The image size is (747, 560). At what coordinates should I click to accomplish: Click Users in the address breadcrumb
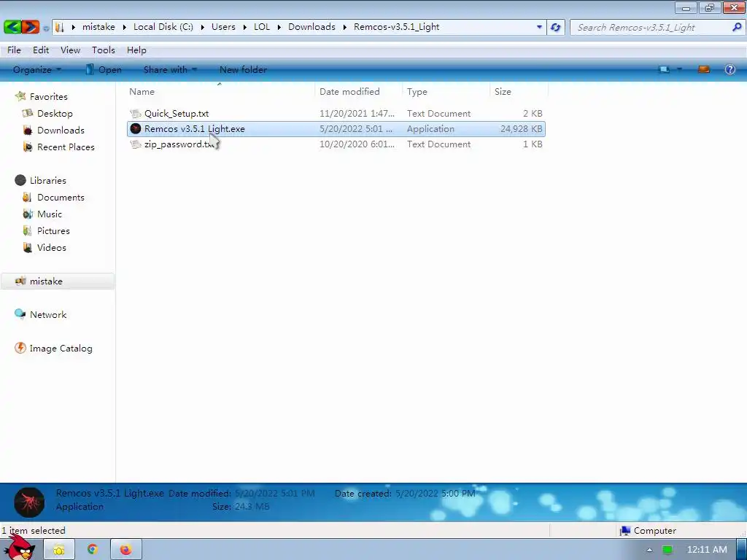tap(223, 27)
